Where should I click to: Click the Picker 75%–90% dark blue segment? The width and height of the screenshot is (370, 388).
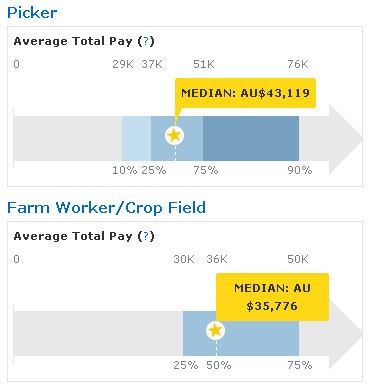[251, 138]
